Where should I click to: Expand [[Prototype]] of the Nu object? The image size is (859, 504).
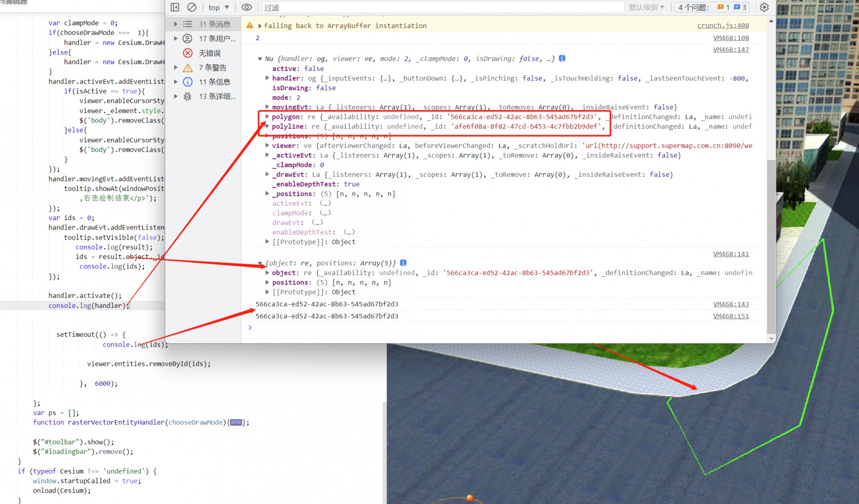coord(267,242)
